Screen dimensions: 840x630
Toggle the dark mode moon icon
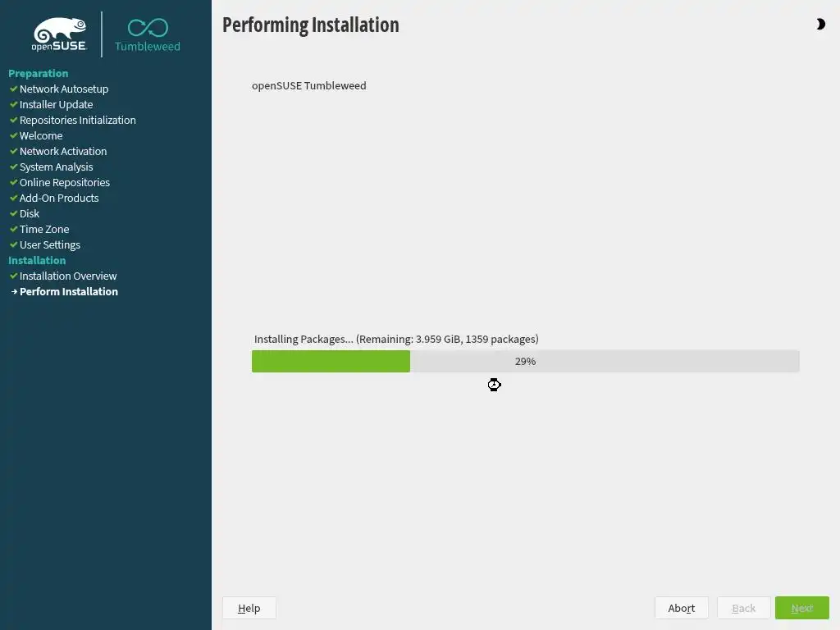(820, 24)
